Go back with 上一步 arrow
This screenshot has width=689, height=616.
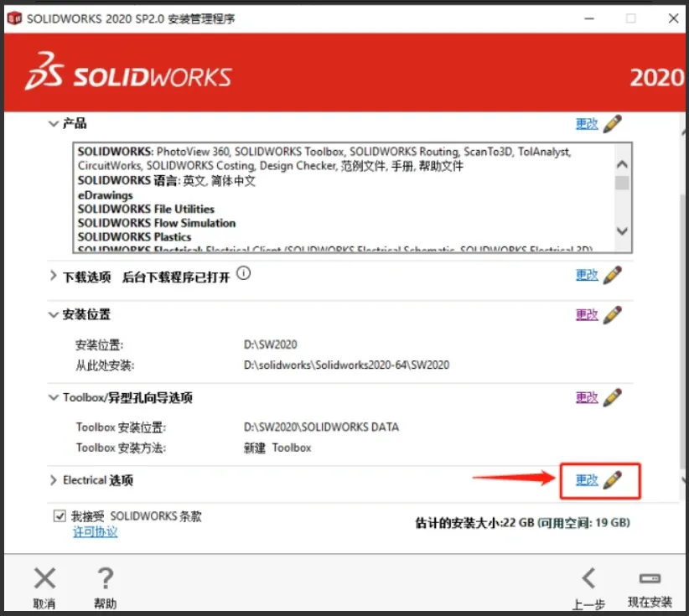coord(588,578)
